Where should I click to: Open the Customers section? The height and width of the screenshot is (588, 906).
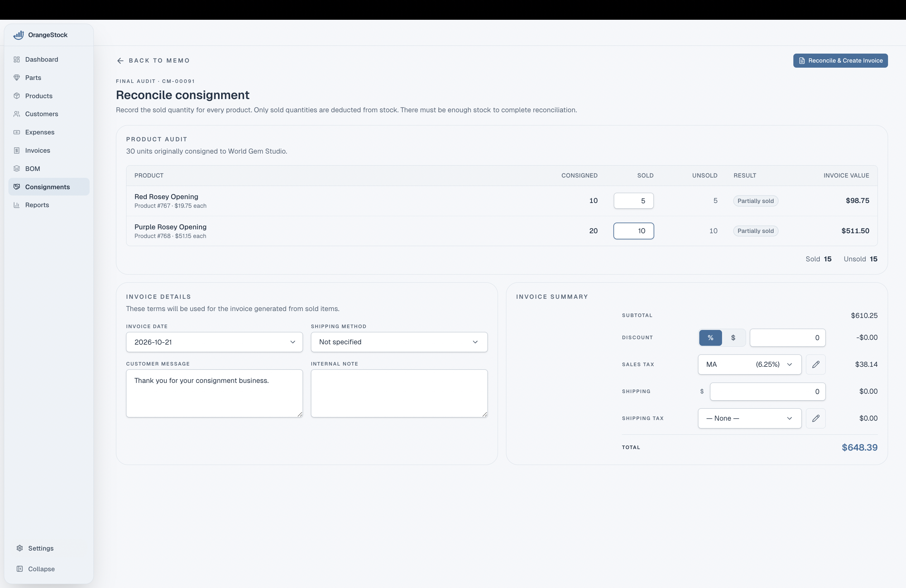pos(49,114)
